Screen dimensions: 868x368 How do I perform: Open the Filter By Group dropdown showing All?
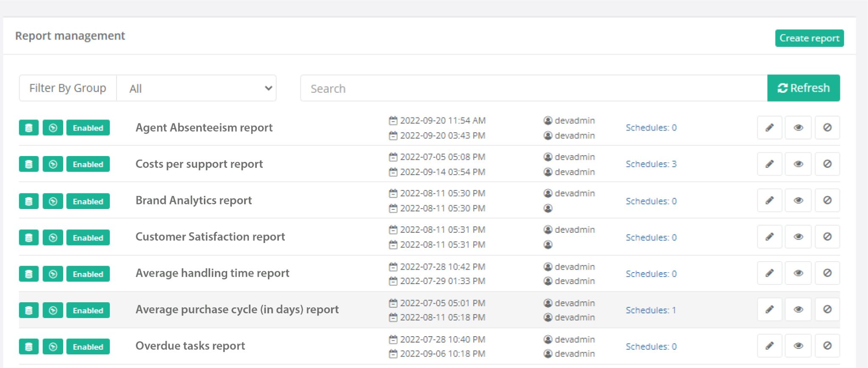(x=197, y=88)
